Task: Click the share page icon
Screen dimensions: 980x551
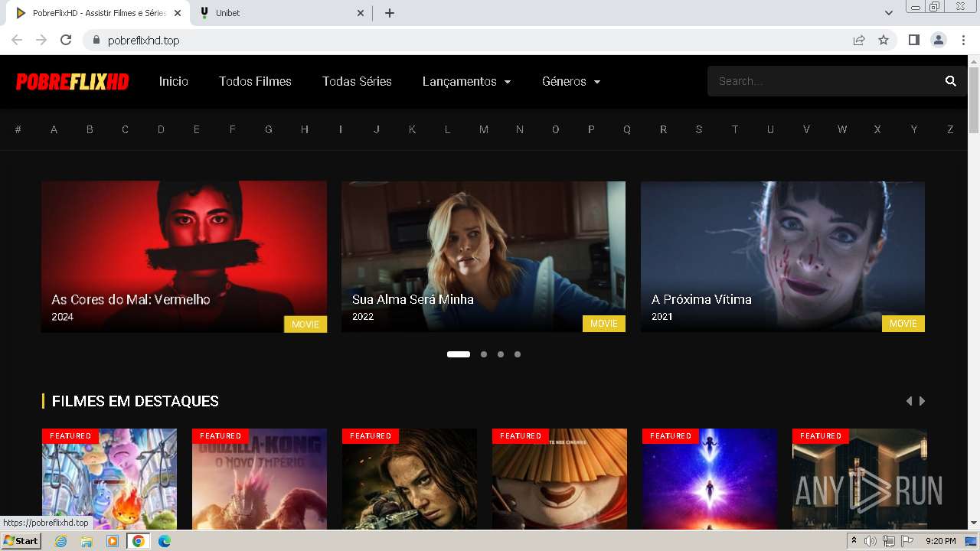Action: coord(859,40)
